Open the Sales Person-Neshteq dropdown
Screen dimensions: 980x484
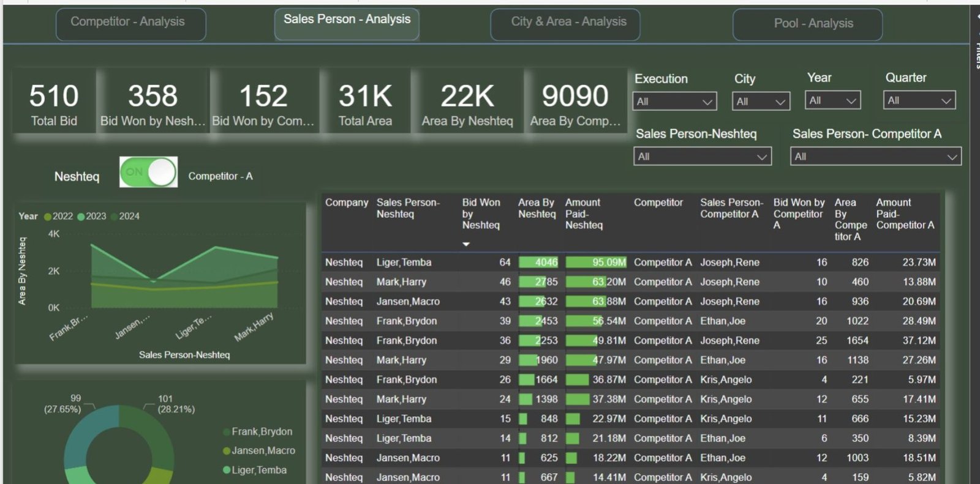(x=702, y=157)
